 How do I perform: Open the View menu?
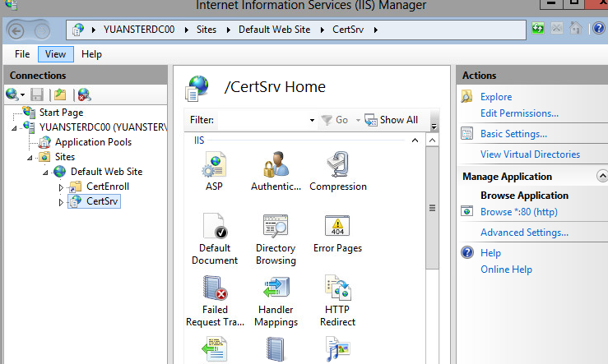(x=55, y=54)
